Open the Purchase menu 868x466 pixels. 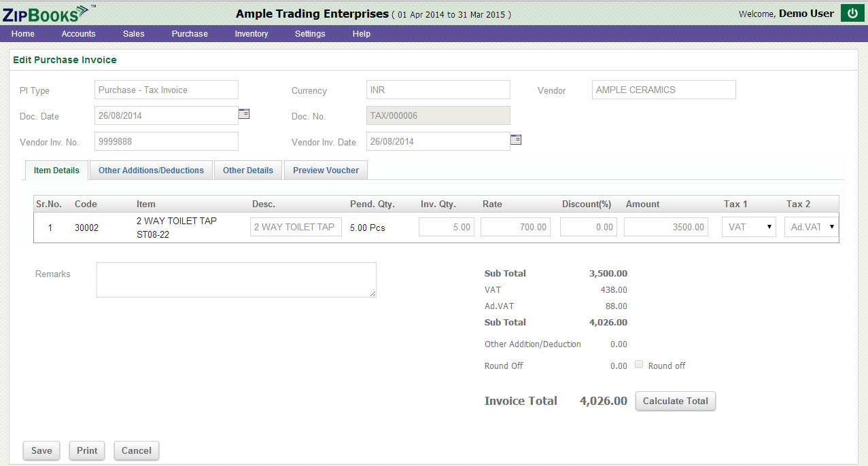[190, 34]
